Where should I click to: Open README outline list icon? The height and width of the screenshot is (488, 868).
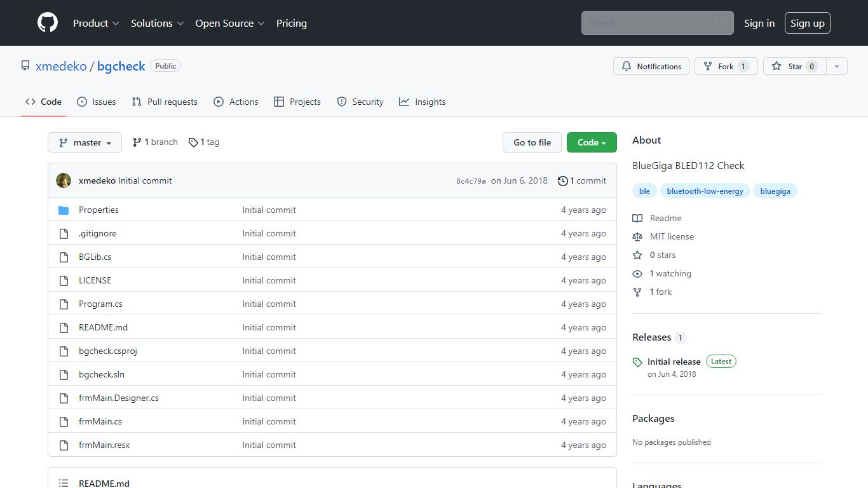click(64, 483)
